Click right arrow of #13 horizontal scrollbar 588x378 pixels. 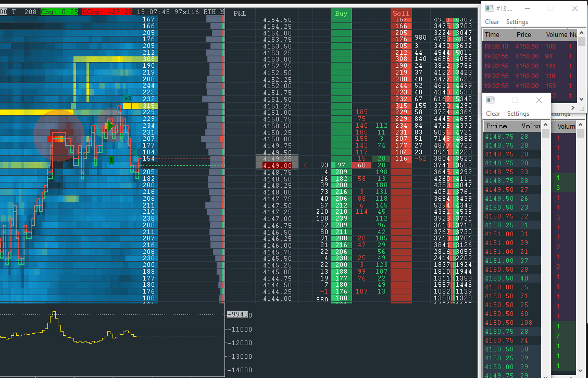click(572, 108)
